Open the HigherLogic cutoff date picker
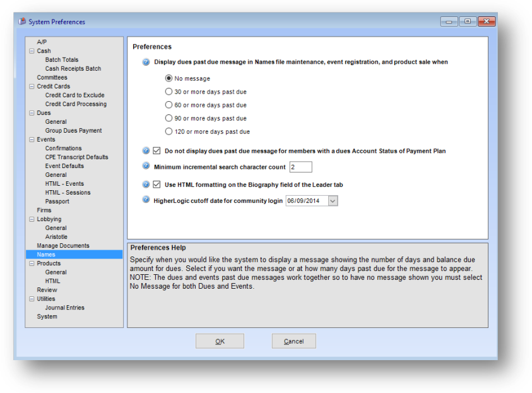The image size is (532, 393). pos(333,200)
